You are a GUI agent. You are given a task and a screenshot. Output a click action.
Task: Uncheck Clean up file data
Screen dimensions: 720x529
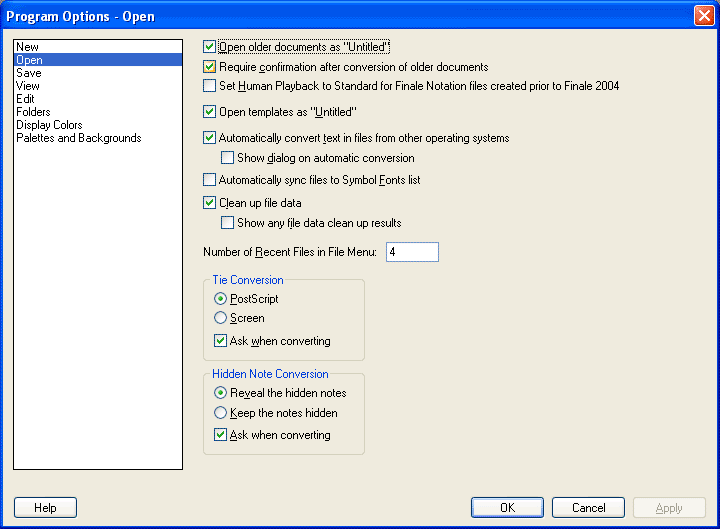(x=209, y=203)
